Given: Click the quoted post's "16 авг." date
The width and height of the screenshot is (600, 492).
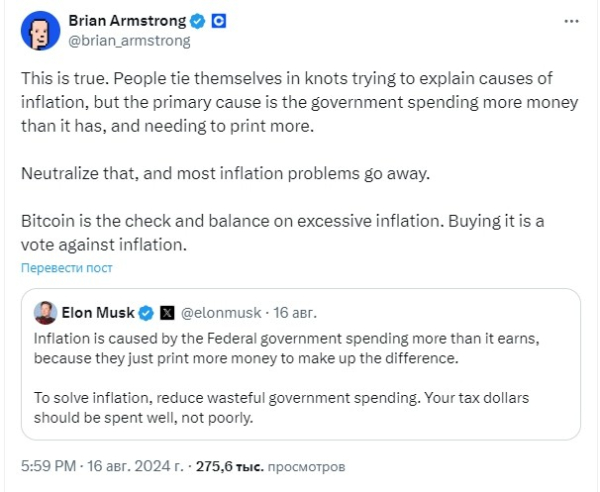Looking at the screenshot, I should (295, 313).
